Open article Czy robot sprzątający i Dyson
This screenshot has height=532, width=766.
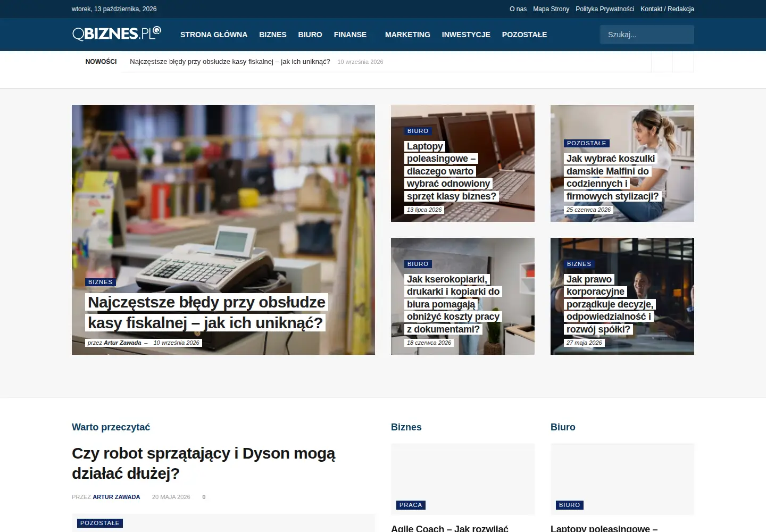(x=204, y=463)
